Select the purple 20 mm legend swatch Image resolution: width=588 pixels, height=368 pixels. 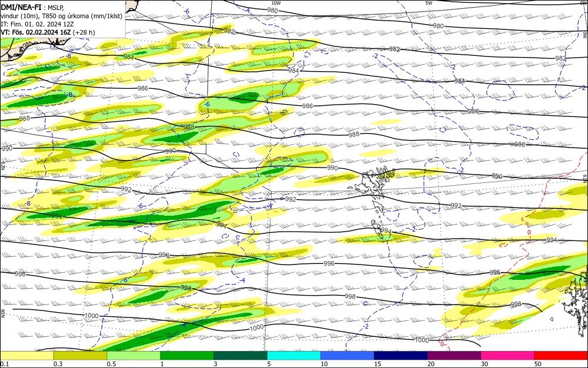click(454, 356)
